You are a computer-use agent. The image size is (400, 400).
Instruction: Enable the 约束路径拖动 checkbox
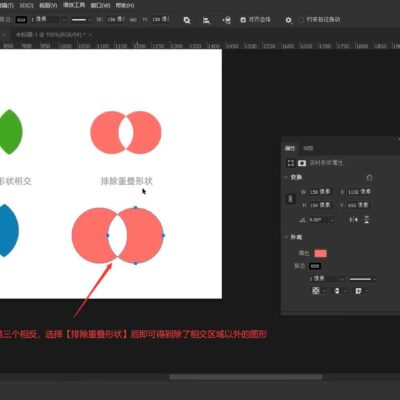(x=301, y=20)
